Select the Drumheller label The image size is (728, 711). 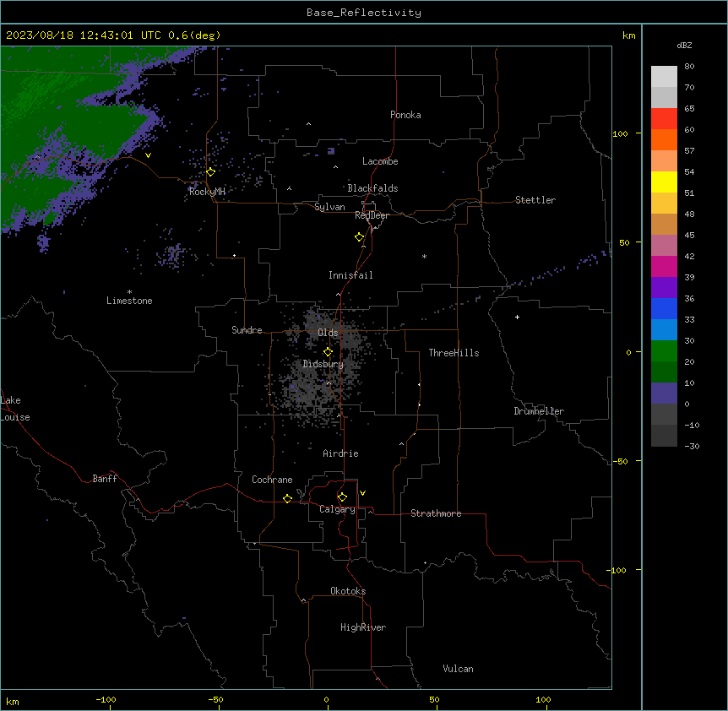coord(539,411)
